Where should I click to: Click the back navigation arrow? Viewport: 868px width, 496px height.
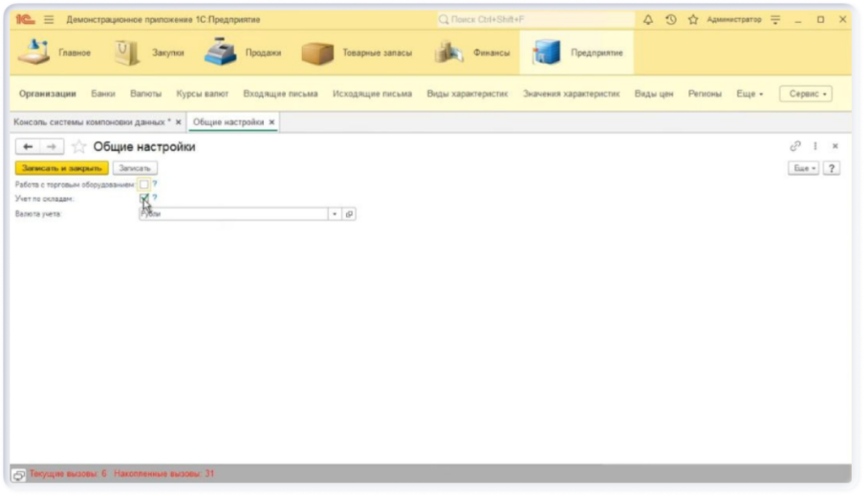pyautogui.click(x=29, y=148)
